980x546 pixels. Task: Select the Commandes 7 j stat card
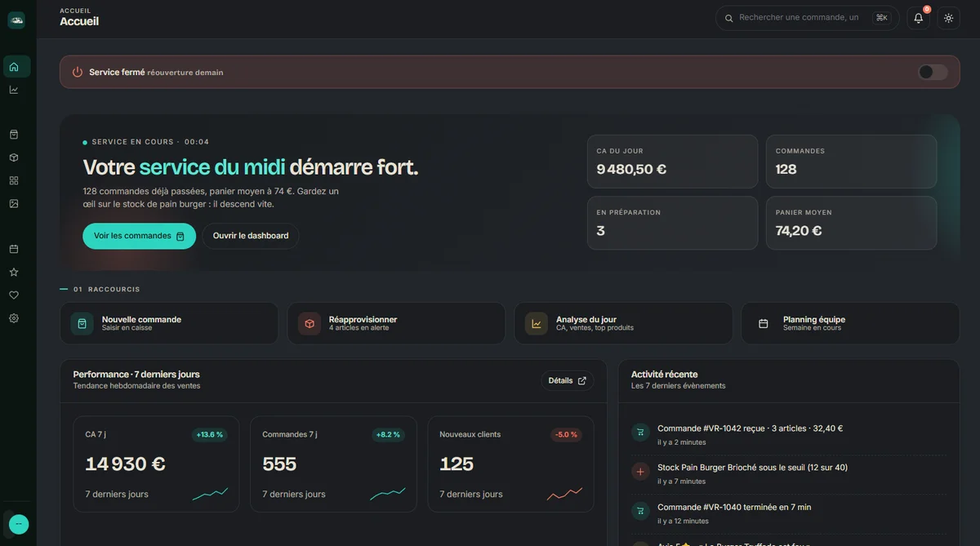pyautogui.click(x=333, y=464)
